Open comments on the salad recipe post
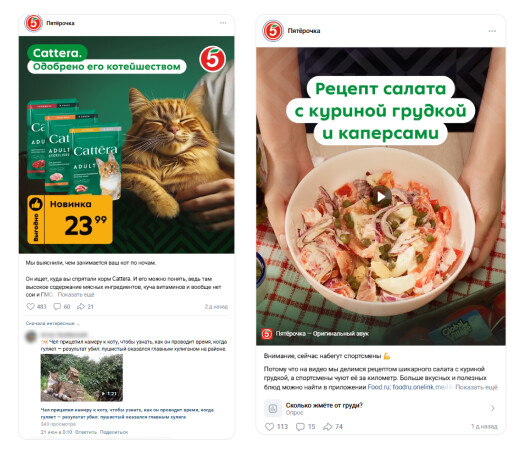The image size is (525, 454). (x=300, y=427)
